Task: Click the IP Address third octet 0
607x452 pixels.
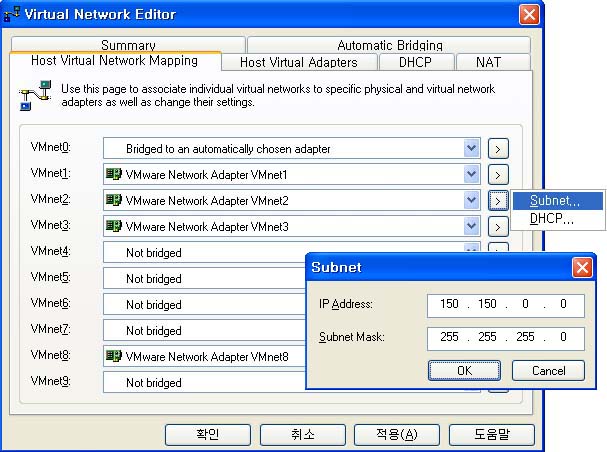Action: pyautogui.click(x=525, y=304)
